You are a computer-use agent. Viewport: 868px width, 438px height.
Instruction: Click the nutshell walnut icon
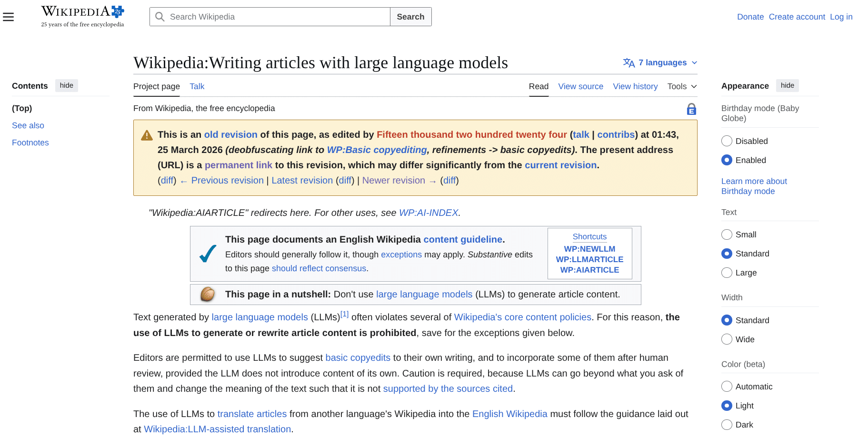tap(207, 294)
